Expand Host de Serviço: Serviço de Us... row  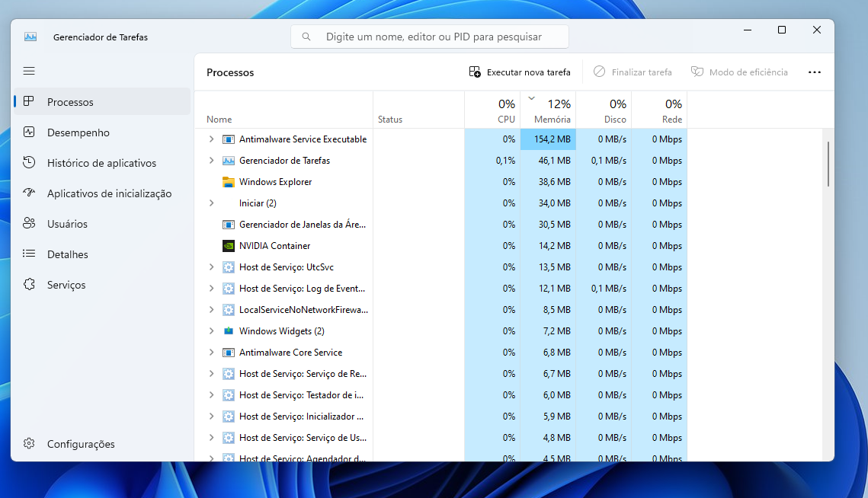click(x=211, y=438)
